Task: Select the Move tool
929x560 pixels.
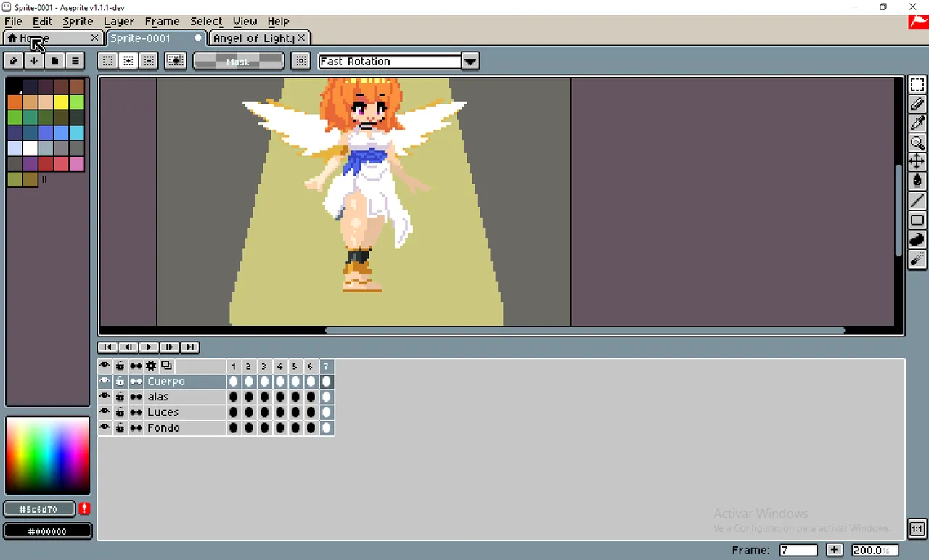Action: [x=917, y=162]
